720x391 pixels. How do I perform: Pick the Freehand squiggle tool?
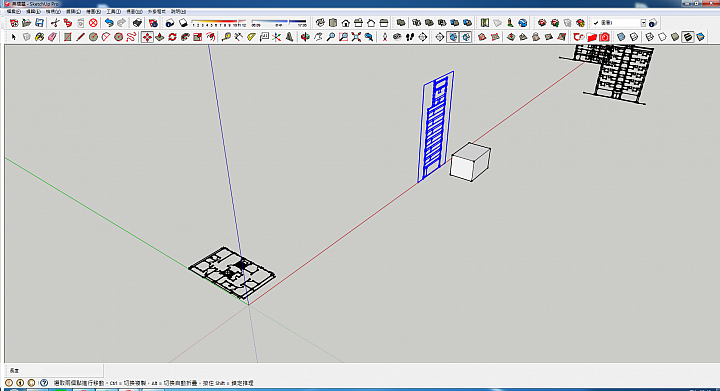coord(131,37)
